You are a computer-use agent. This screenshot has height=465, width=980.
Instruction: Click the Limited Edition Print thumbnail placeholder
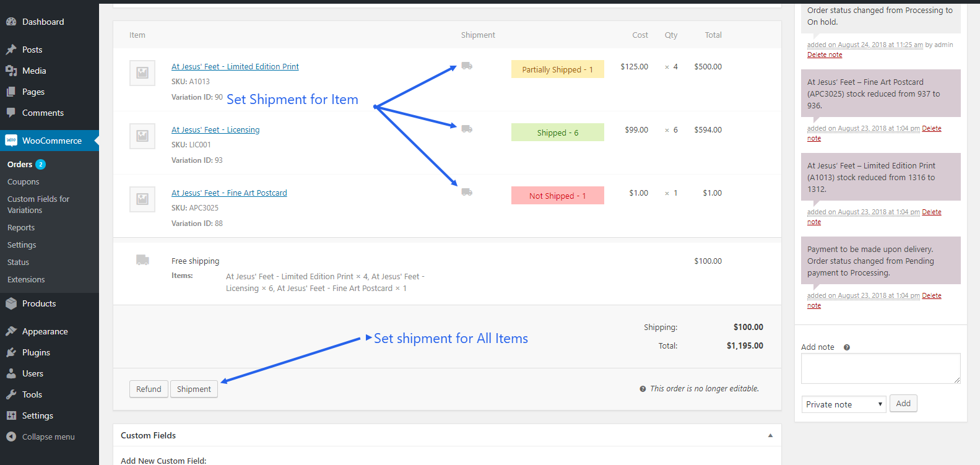click(x=142, y=72)
